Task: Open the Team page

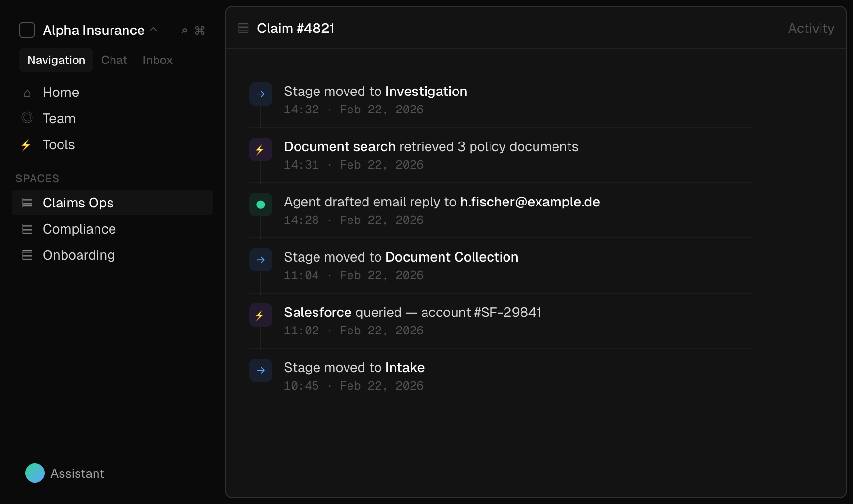Action: pyautogui.click(x=59, y=119)
